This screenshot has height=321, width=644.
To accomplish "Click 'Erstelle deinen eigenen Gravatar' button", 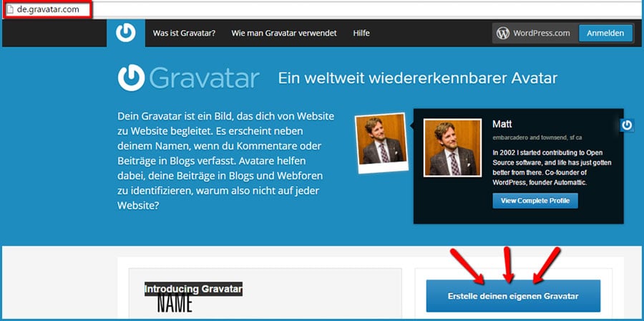I will coord(513,296).
